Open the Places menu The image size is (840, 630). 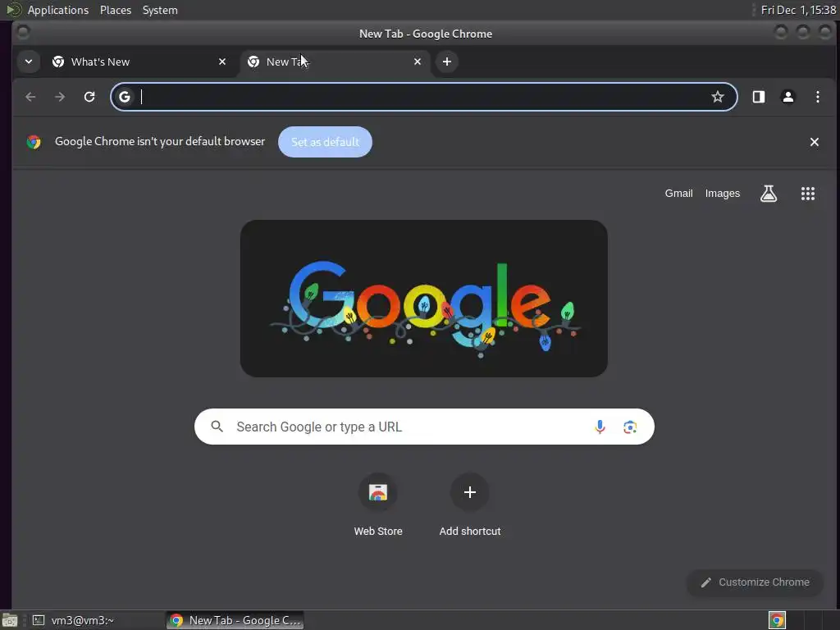coord(116,10)
